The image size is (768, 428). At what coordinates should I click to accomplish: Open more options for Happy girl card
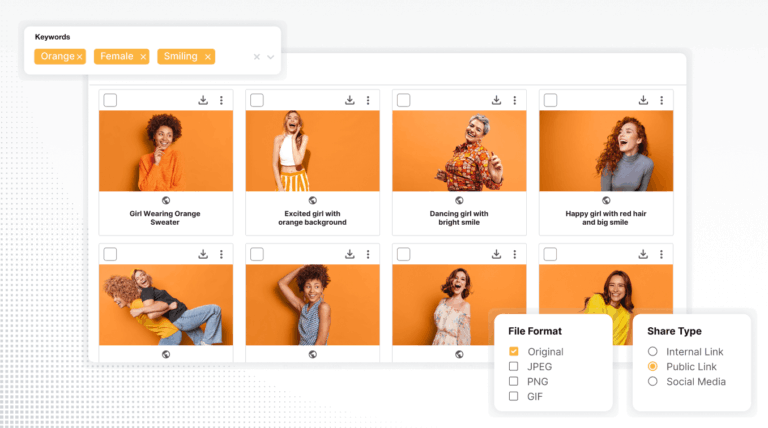[x=662, y=100]
